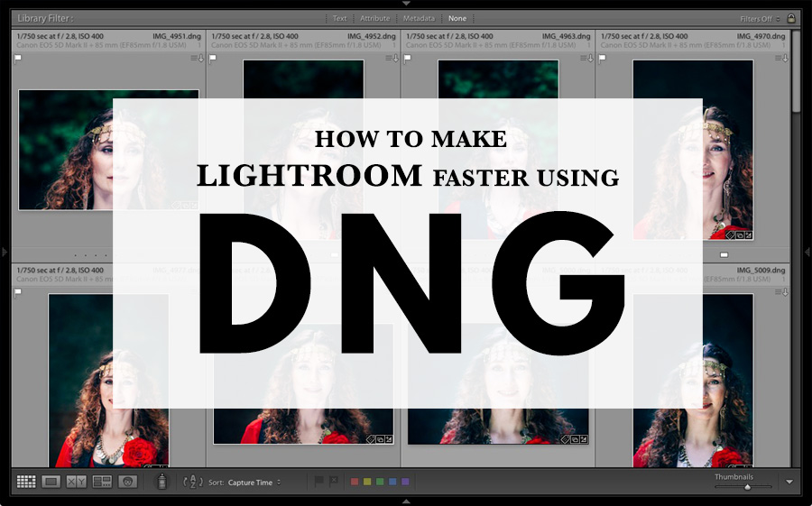Click metadata badge on IMG_5009.dng cell
This screenshot has width=812, height=506.
pyautogui.click(x=781, y=292)
